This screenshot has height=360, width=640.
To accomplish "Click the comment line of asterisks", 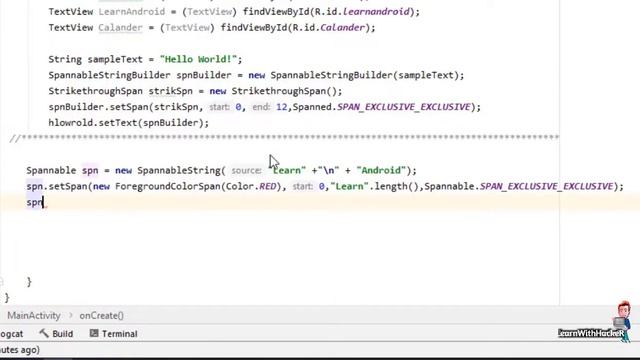I will 284,138.
